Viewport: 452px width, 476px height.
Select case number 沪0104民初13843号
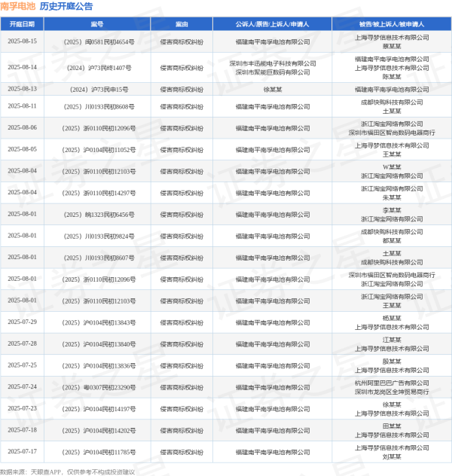tap(99, 322)
